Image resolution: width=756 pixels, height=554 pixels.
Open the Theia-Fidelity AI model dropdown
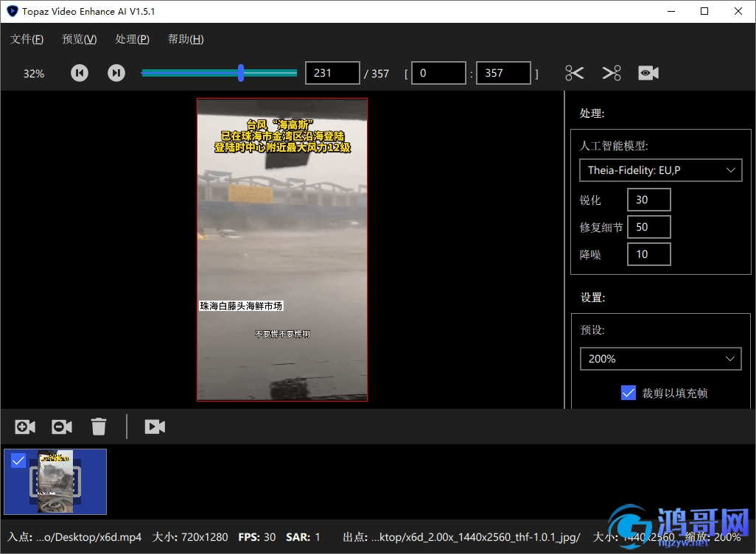[x=660, y=170]
